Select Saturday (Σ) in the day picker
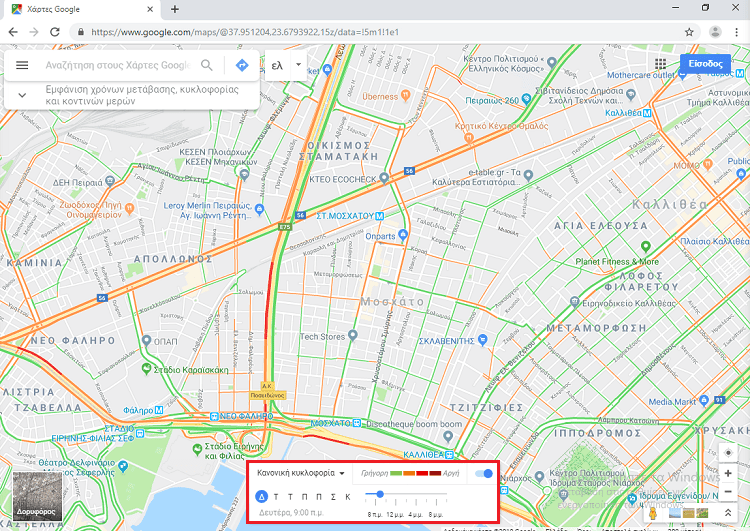This screenshot has width=750, height=531. (333, 497)
